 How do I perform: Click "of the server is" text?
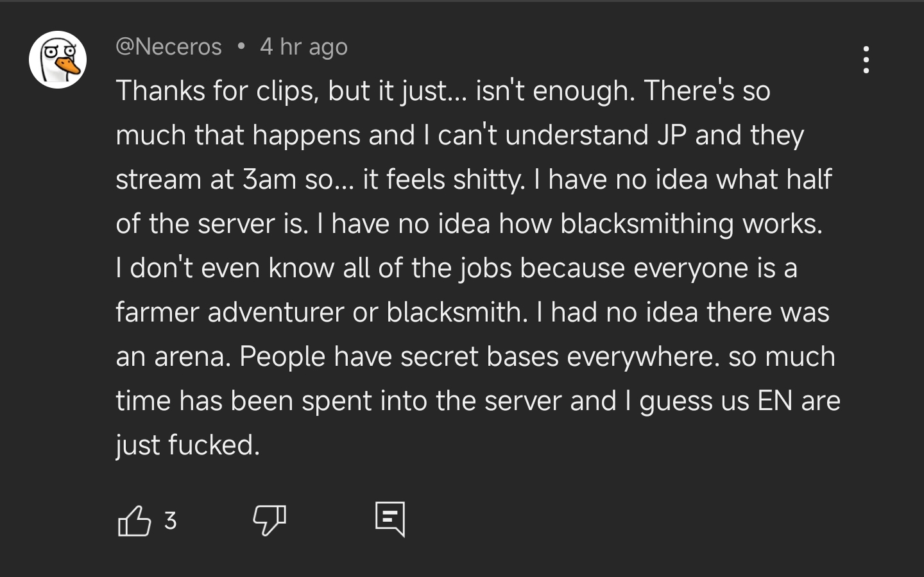(x=211, y=223)
